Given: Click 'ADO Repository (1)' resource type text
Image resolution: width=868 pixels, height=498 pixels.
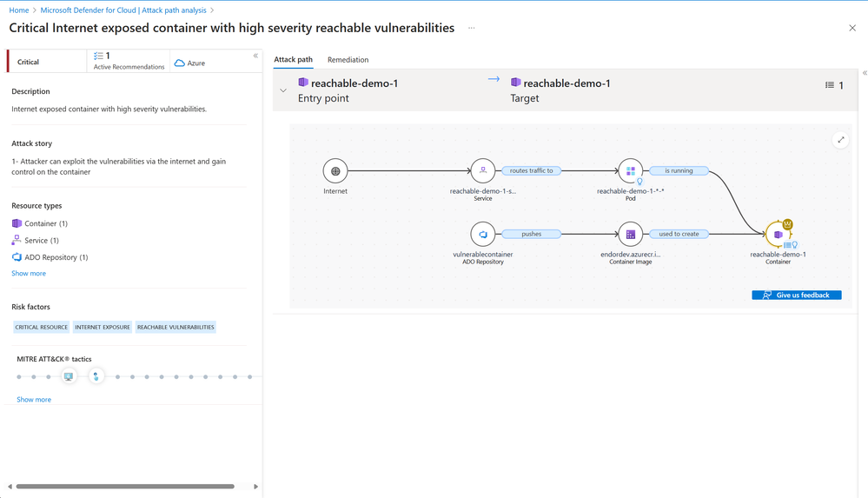Looking at the screenshot, I should pos(56,257).
